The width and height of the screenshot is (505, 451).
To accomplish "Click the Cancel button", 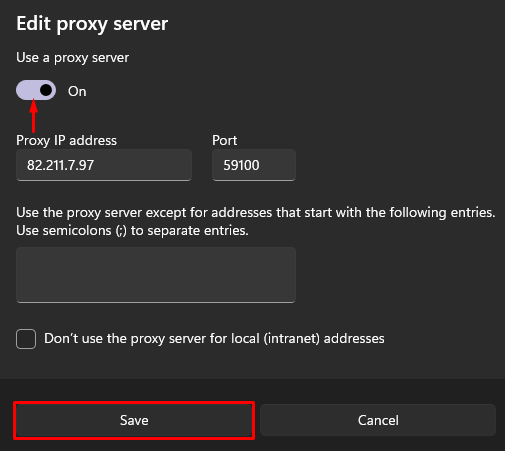I will point(378,420).
